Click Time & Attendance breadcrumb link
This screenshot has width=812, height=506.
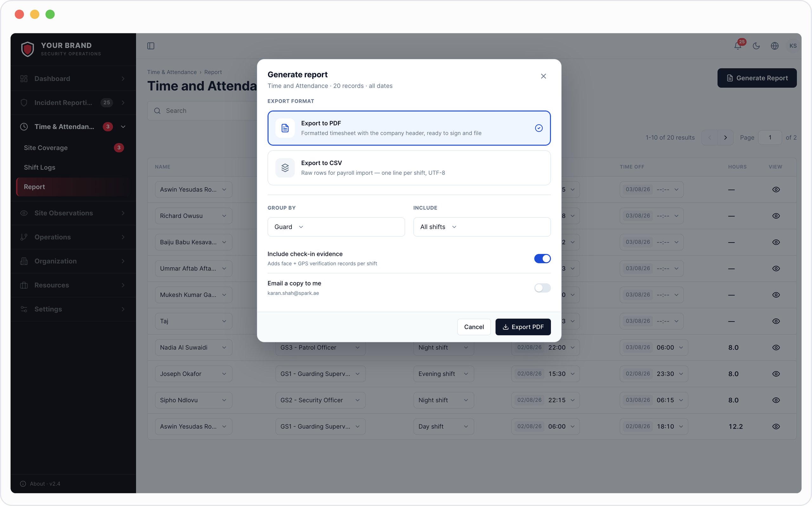pos(172,72)
